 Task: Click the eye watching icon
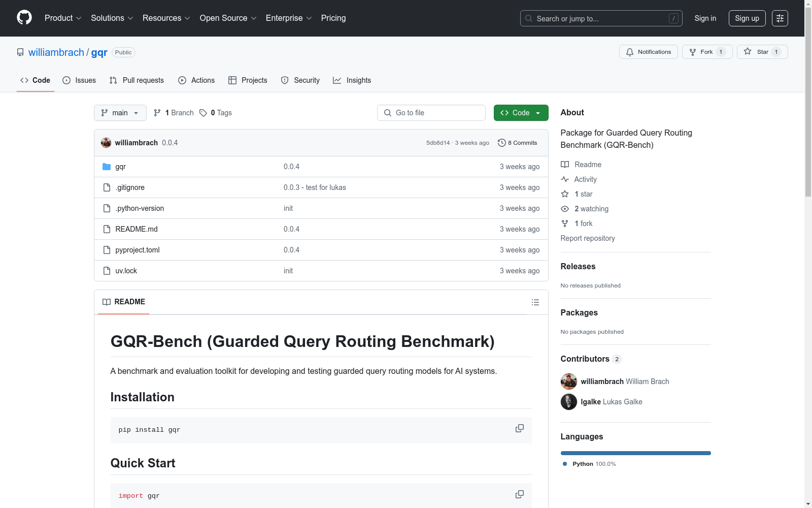point(565,209)
